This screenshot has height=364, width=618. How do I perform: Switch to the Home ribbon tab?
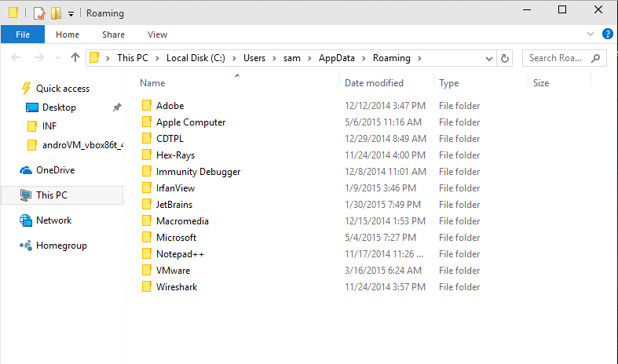[x=68, y=35]
